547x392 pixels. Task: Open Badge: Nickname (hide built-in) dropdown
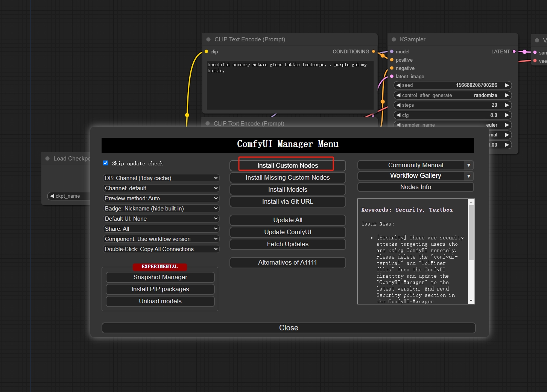tap(161, 208)
